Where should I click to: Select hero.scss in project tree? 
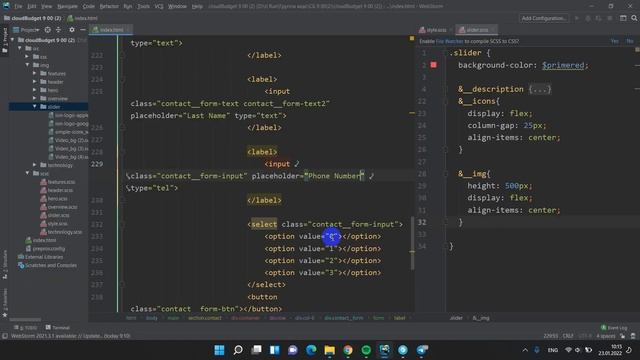(54, 199)
